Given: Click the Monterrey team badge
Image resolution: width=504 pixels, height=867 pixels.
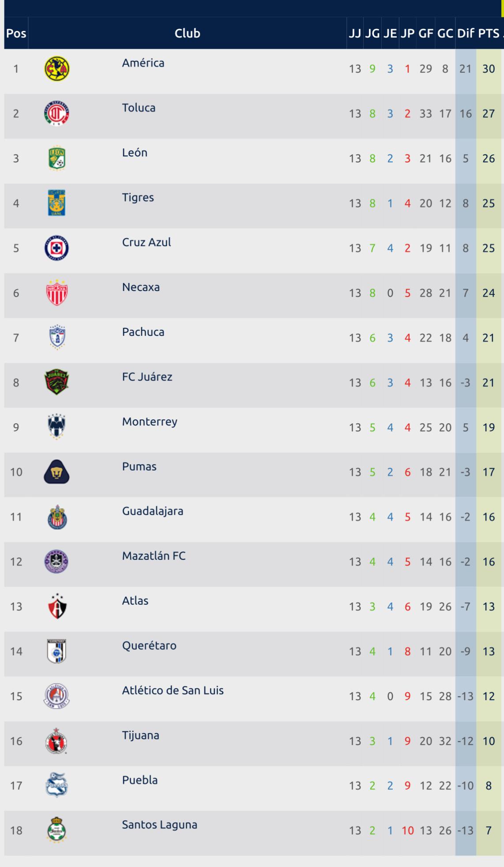Looking at the screenshot, I should tap(57, 427).
